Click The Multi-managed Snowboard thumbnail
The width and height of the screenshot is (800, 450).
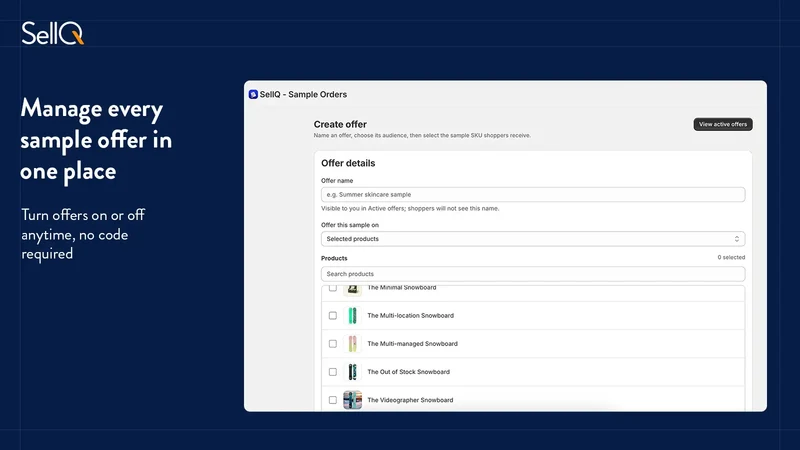(x=352, y=344)
